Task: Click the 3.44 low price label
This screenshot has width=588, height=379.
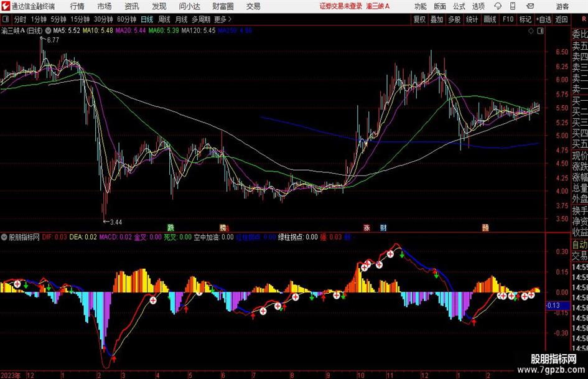Action: 116,222
